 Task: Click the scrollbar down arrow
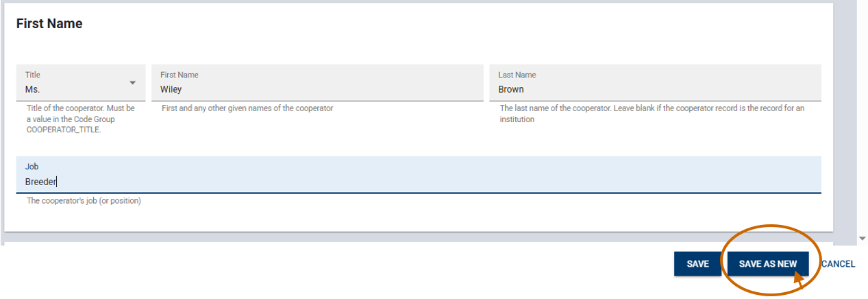click(x=863, y=238)
